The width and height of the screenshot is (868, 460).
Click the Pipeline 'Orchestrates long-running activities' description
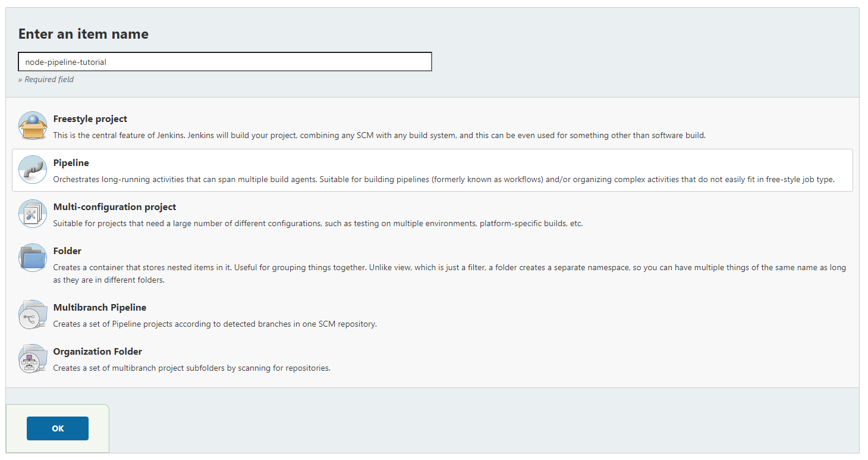tap(444, 180)
